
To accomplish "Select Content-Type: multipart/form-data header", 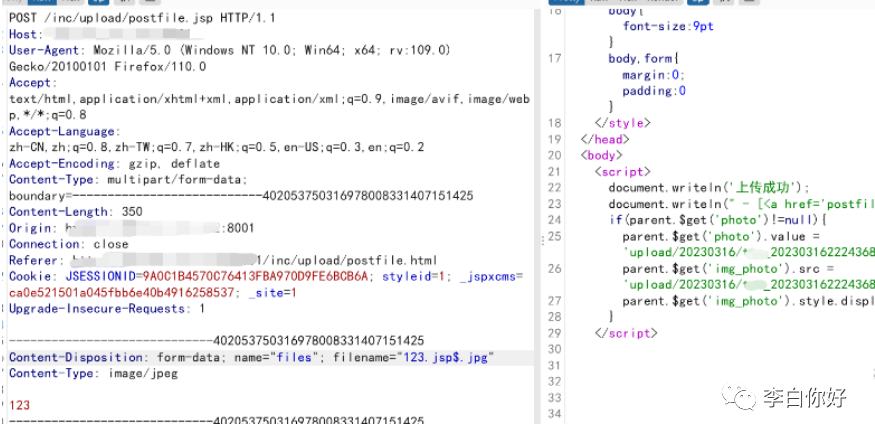I will (x=128, y=180).
